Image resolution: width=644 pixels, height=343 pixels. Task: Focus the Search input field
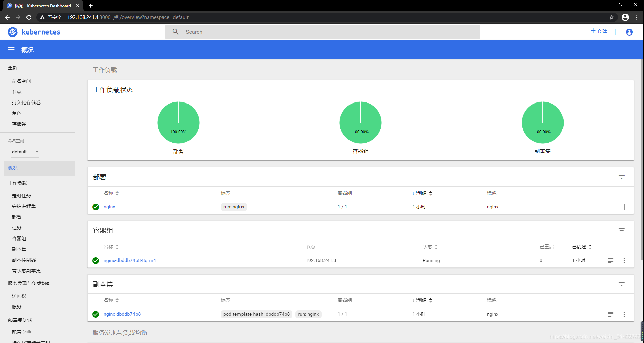pyautogui.click(x=323, y=32)
